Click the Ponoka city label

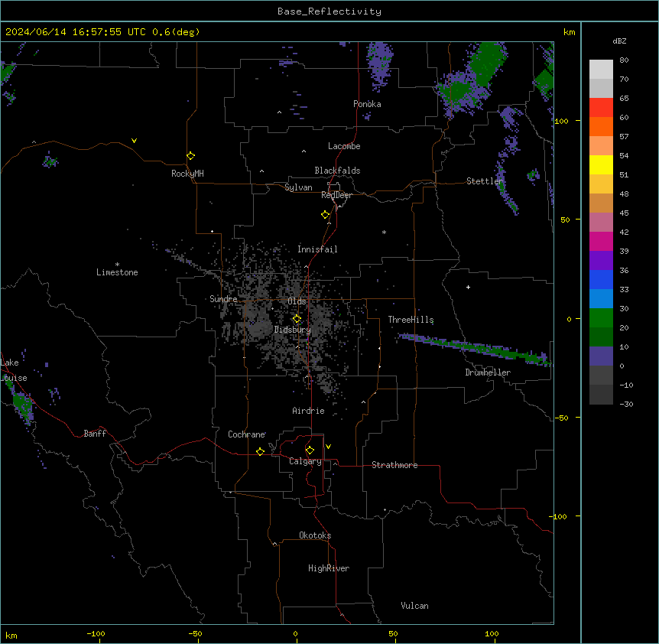click(367, 104)
